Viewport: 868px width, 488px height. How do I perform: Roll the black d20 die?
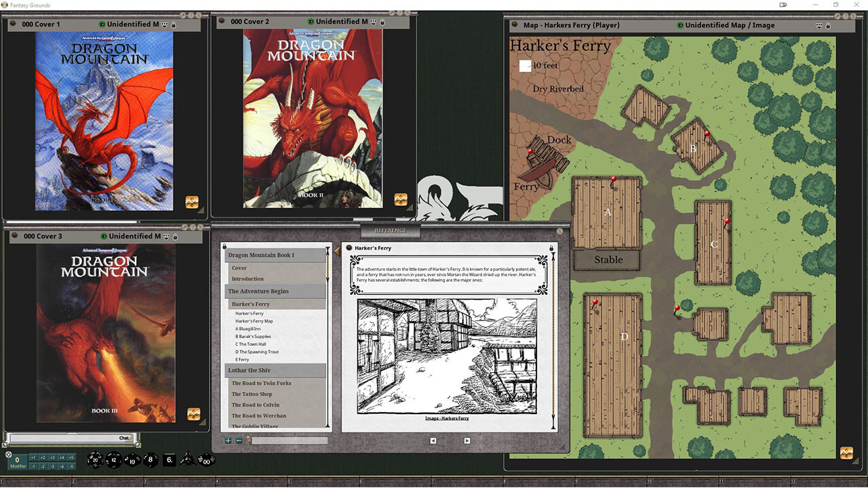94,460
